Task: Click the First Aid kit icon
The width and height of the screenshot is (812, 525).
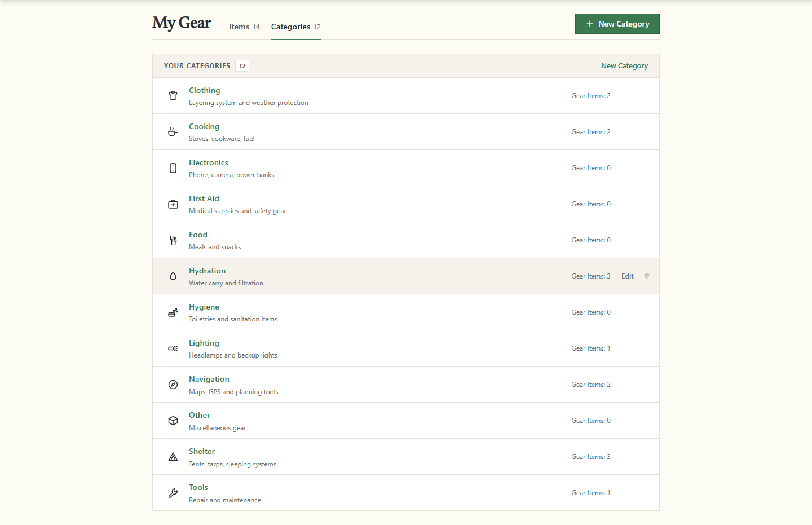Action: pos(173,204)
